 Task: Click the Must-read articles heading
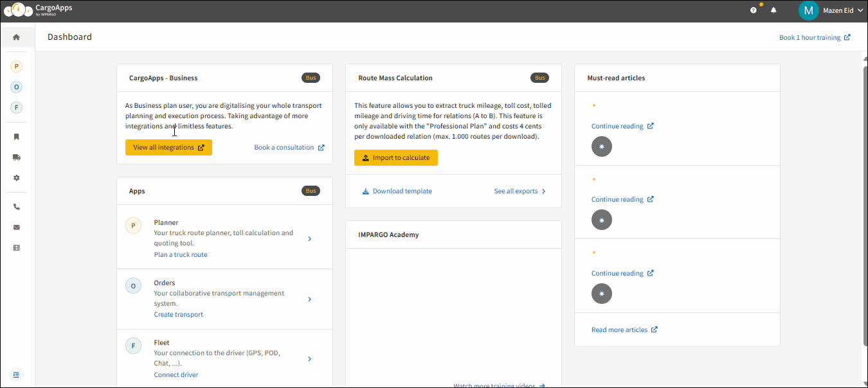(616, 78)
